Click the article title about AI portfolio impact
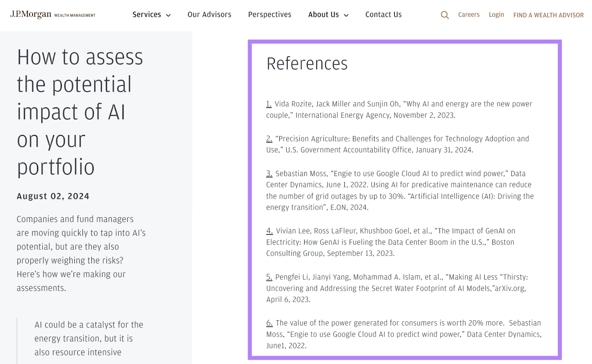This screenshot has width=592, height=364. tap(80, 112)
